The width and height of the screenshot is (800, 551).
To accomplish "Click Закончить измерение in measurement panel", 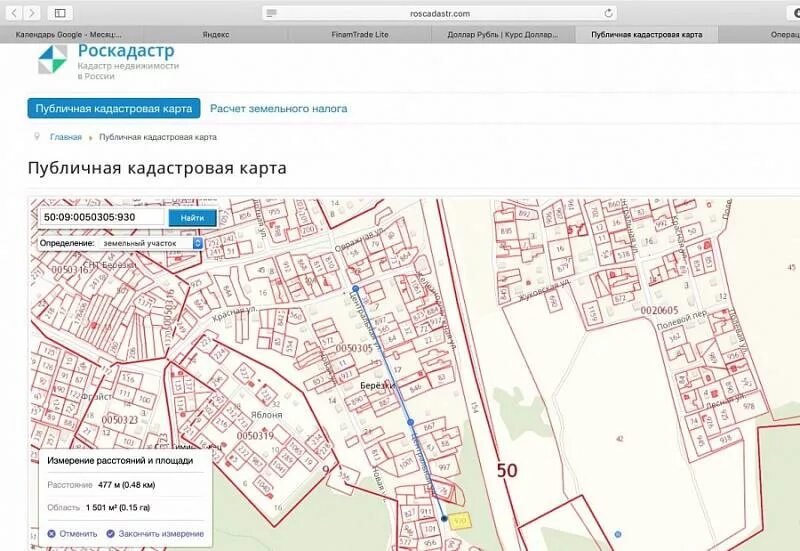I will (x=161, y=534).
